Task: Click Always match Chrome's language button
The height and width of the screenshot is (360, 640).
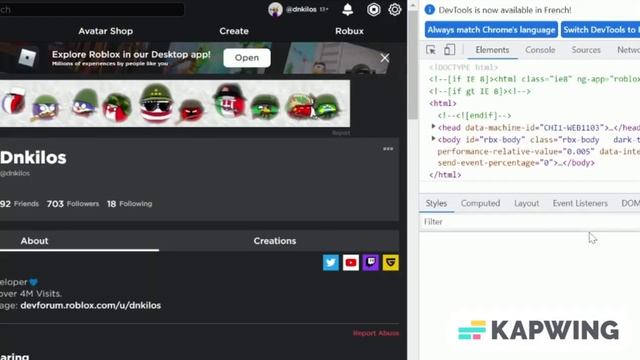Action: point(491,30)
